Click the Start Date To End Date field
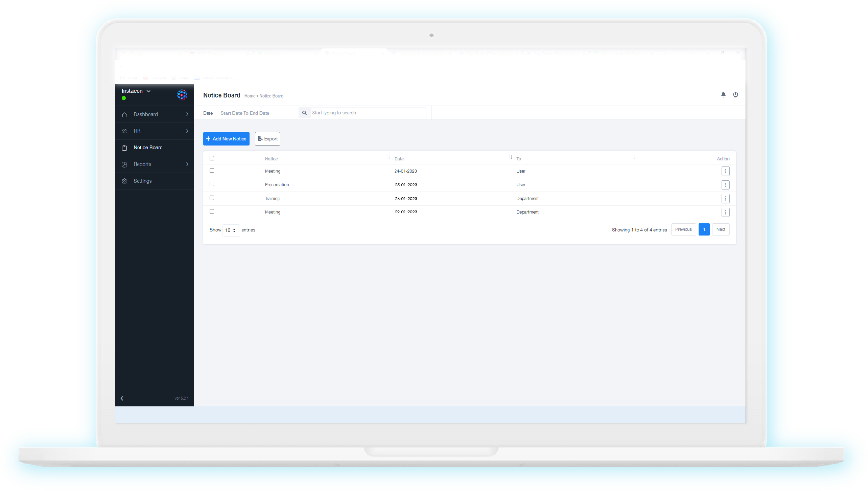Screen dimensions: 868x491 pyautogui.click(x=245, y=113)
